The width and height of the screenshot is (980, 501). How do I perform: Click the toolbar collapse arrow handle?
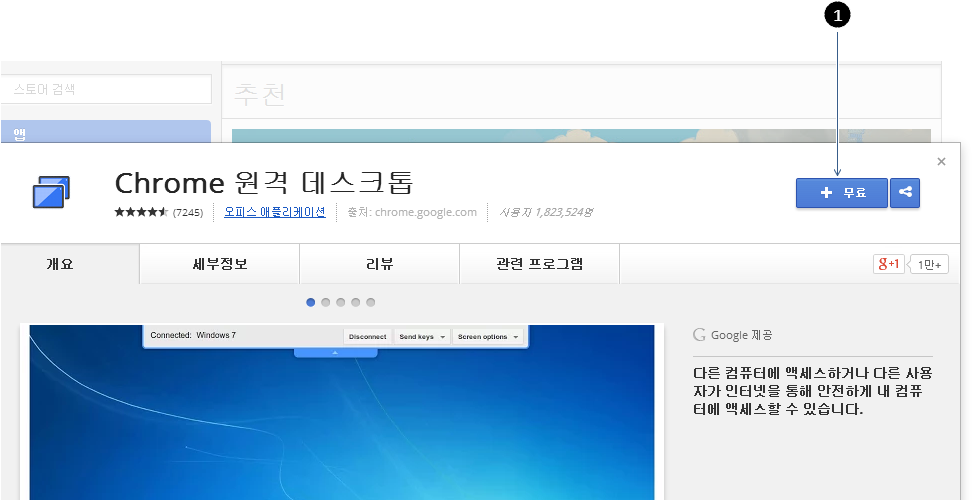click(336, 353)
